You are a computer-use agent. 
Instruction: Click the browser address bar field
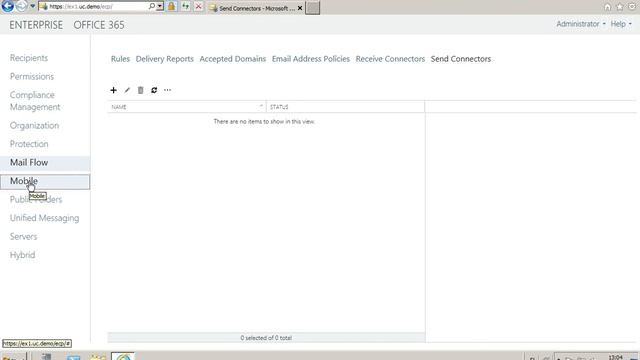97,7
